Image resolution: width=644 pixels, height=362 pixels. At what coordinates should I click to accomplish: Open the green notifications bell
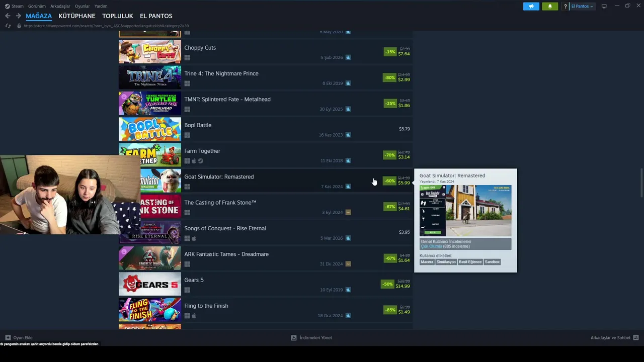[550, 7]
